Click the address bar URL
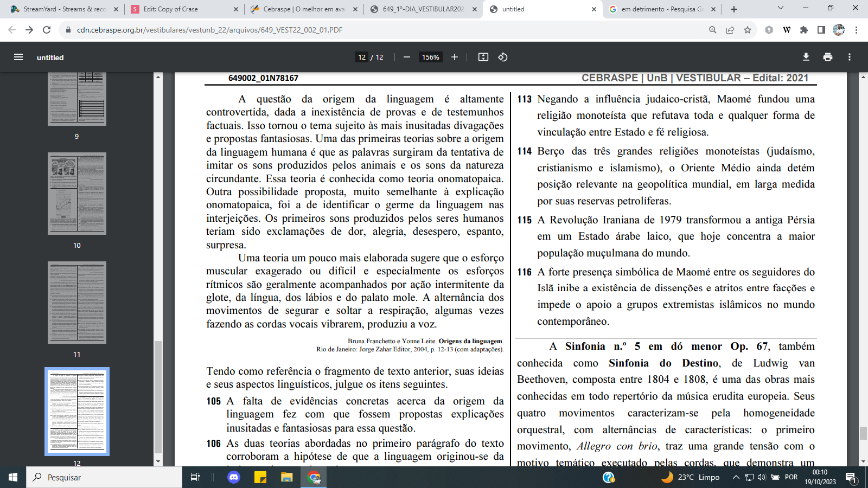 (x=209, y=30)
